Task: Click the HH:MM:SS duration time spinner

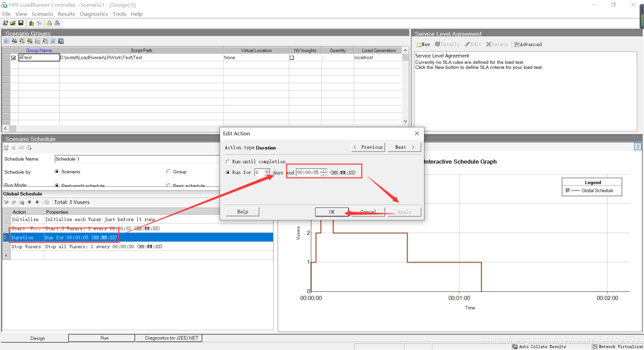Action: (x=323, y=173)
